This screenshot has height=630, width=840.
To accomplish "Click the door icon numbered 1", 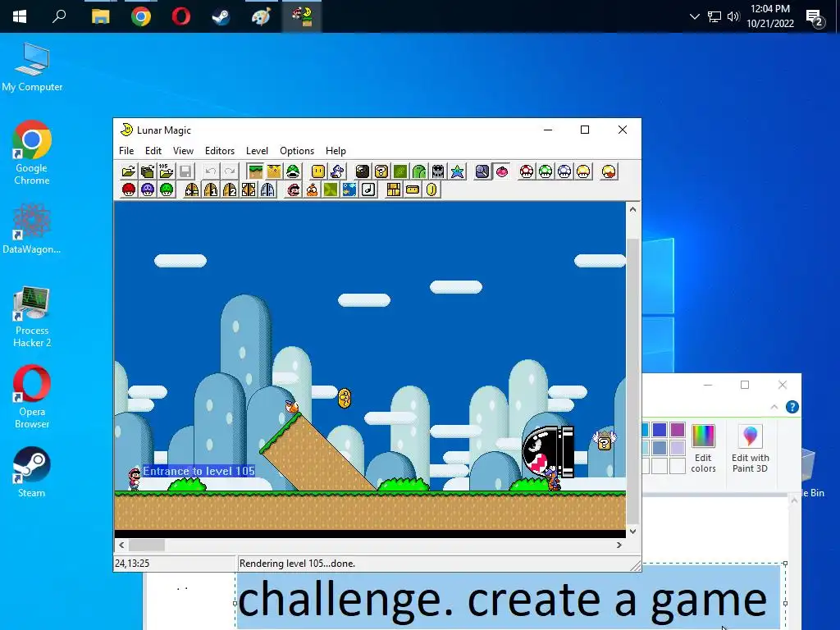I will click(x=211, y=189).
